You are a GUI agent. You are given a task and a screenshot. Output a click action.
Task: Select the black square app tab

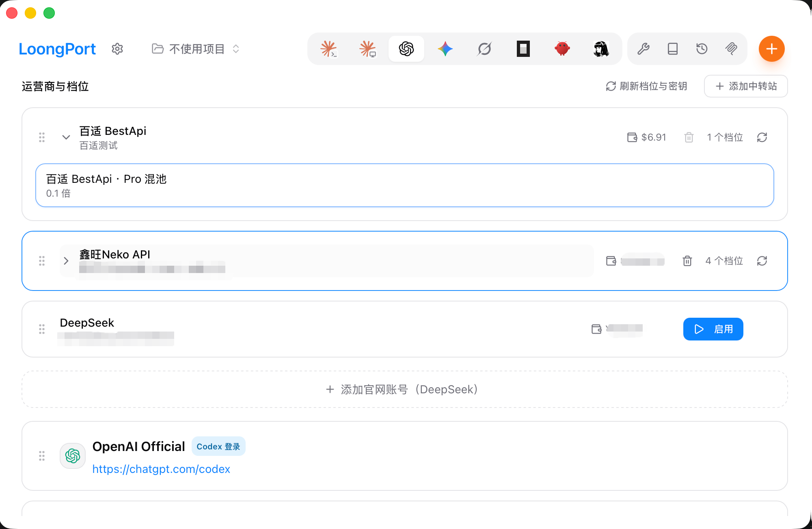(523, 49)
